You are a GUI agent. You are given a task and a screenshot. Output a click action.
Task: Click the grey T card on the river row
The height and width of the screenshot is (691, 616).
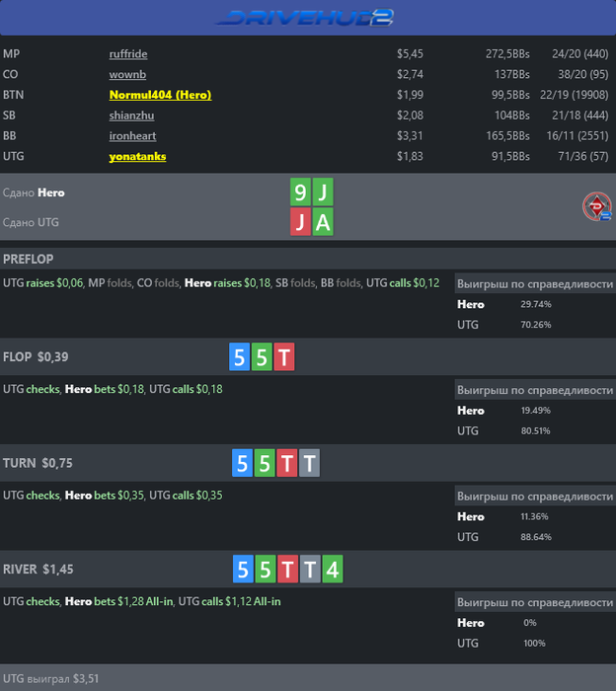[310, 569]
